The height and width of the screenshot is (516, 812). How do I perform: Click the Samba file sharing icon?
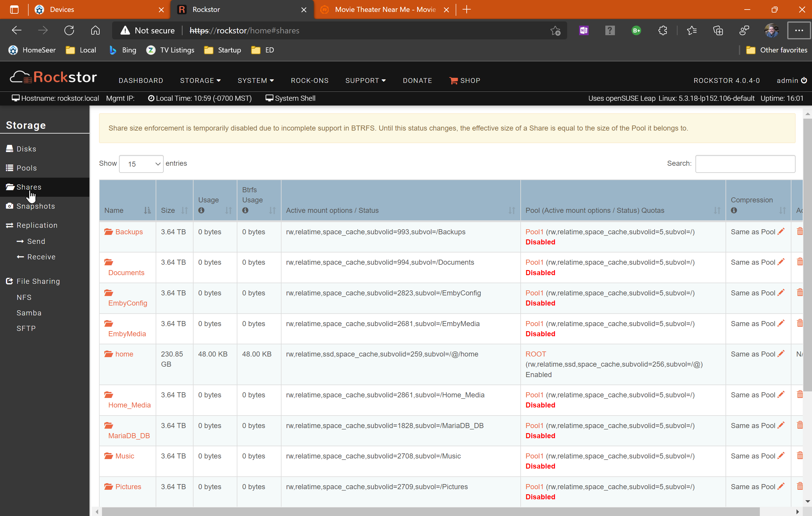28,312
